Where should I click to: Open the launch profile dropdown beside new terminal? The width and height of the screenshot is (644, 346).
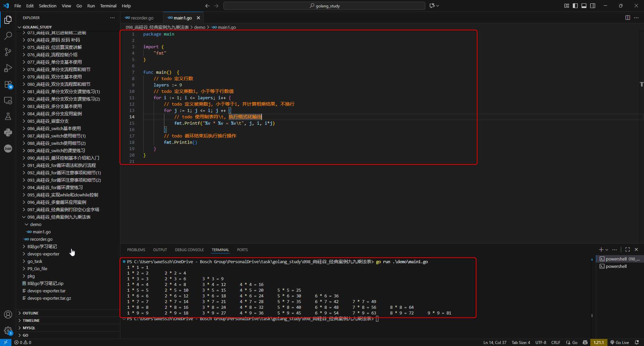coord(607,250)
